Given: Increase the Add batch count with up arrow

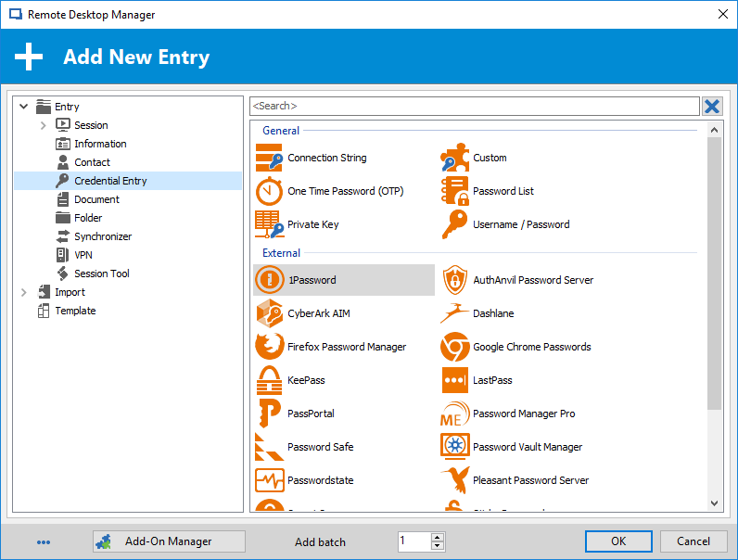Looking at the screenshot, I should pyautogui.click(x=438, y=537).
